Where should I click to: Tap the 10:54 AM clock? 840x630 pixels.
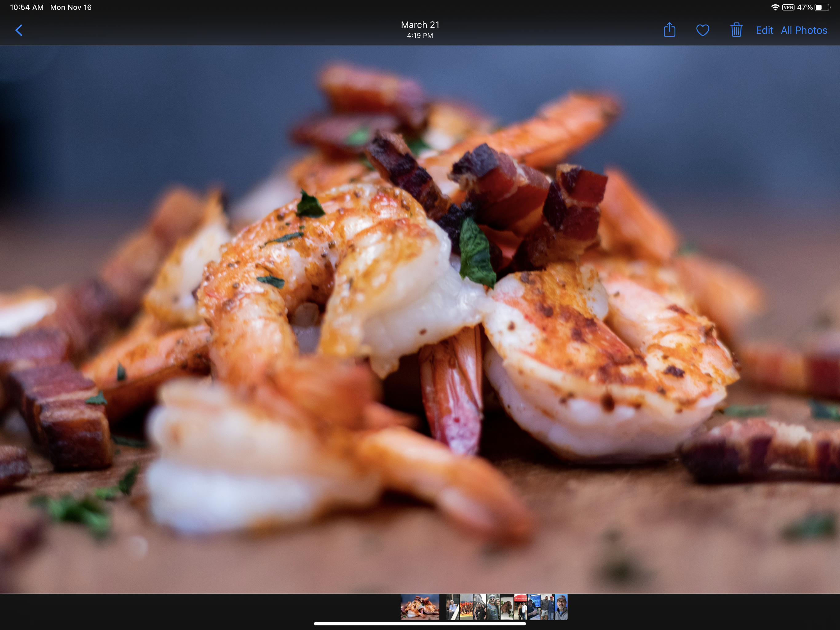pos(26,7)
